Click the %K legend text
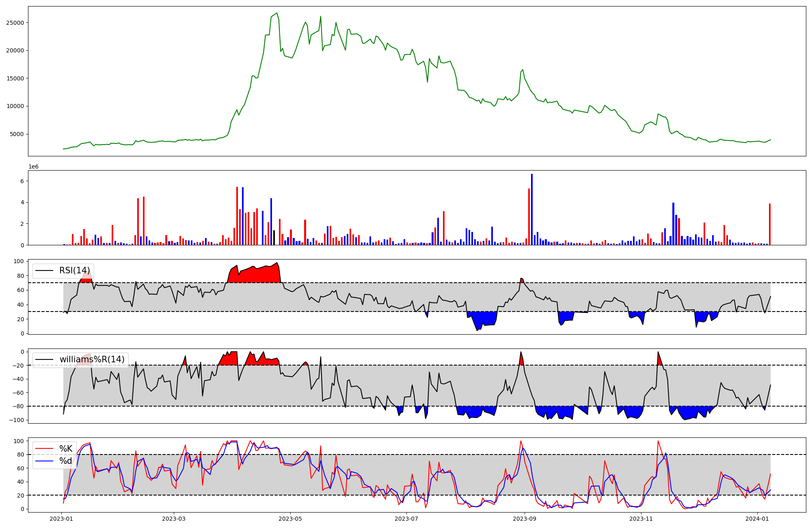Image resolution: width=812 pixels, height=528 pixels. 66,448
